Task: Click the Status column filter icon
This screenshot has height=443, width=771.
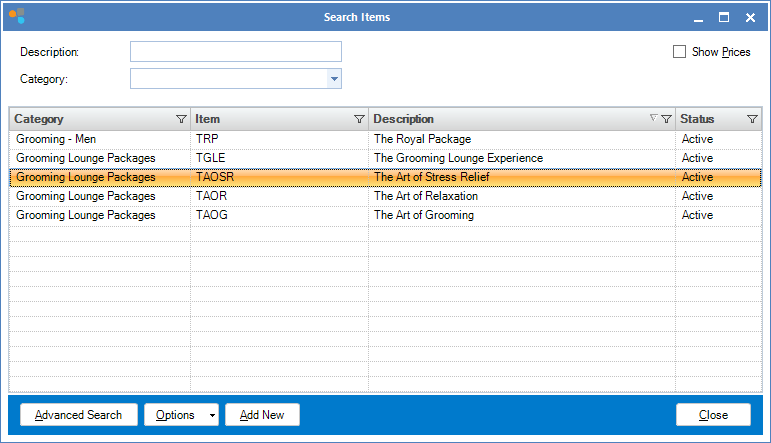Action: (752, 119)
